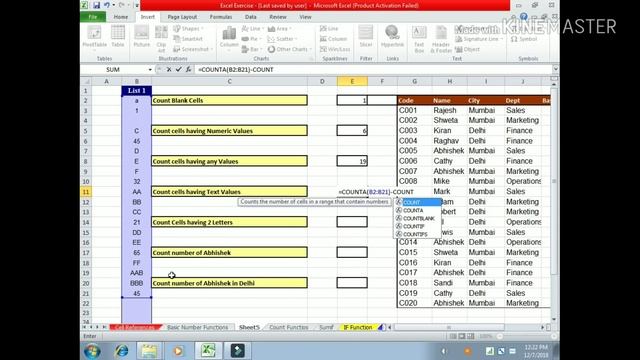Screen dimensions: 640x360
Task: Open the Scatter chart dropdown
Action: coord(282,39)
